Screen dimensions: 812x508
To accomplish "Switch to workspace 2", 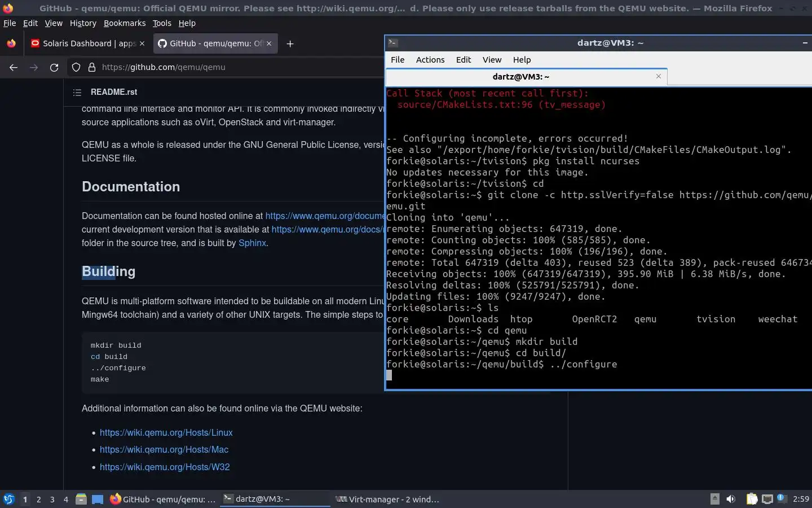I will [38, 500].
